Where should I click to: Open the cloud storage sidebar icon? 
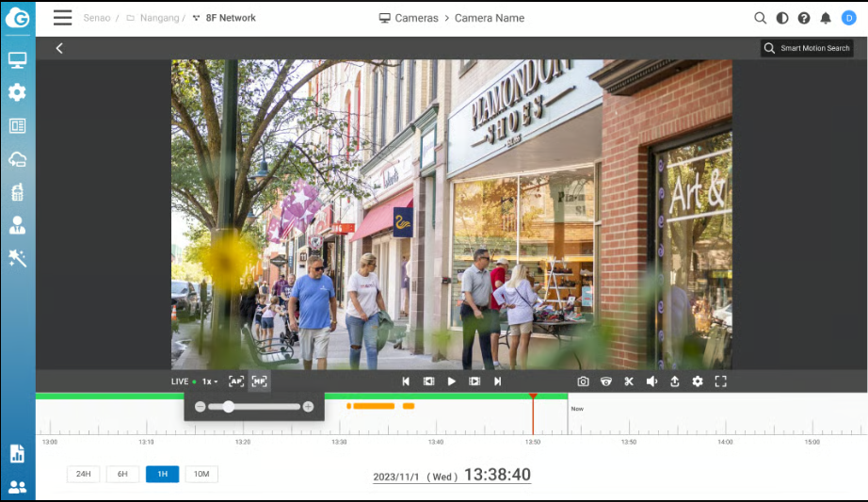pos(17,159)
